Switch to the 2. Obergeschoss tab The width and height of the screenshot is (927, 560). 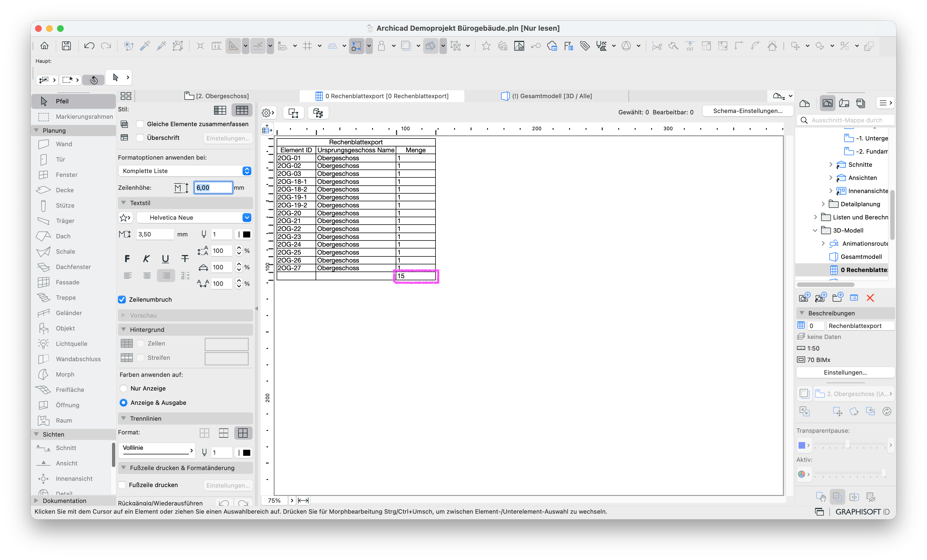coord(217,96)
